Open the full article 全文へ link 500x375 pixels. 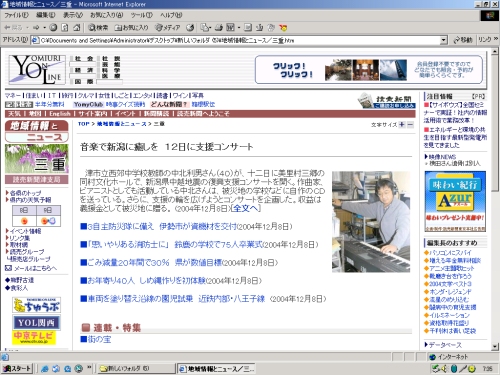pyautogui.click(x=246, y=209)
